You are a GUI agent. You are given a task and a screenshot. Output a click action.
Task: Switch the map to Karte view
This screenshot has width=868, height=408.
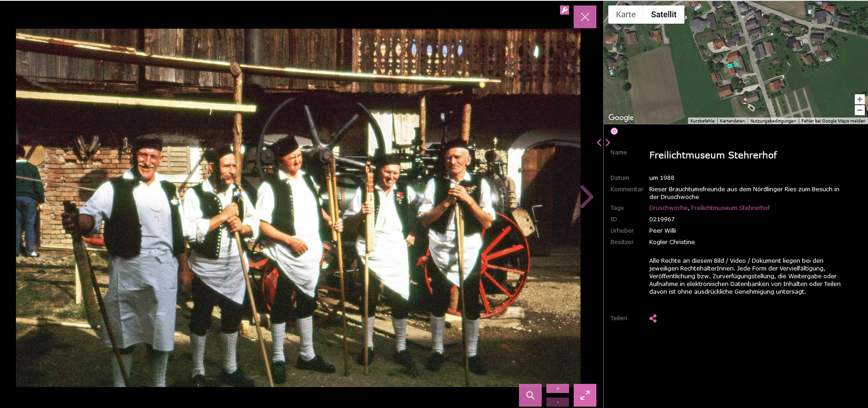tap(626, 15)
